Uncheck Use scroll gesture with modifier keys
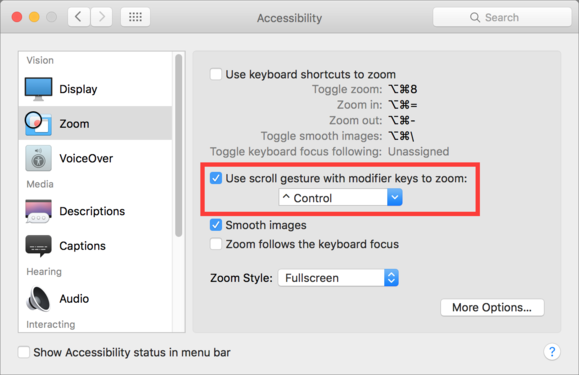 point(216,178)
